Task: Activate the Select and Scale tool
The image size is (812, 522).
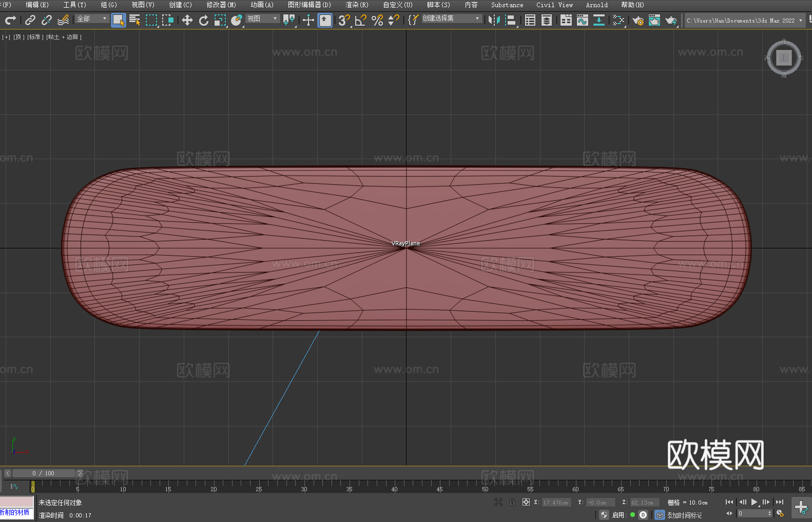Action: pyautogui.click(x=220, y=20)
